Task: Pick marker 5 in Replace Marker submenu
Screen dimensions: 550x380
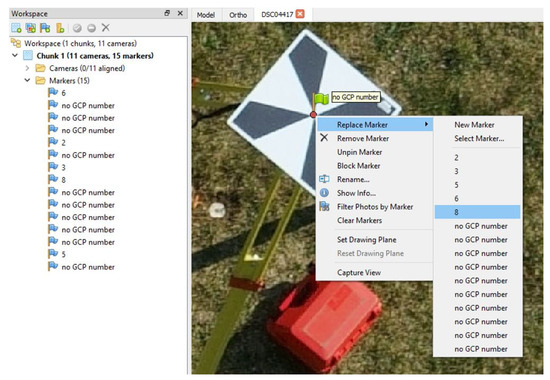Action: pos(477,185)
